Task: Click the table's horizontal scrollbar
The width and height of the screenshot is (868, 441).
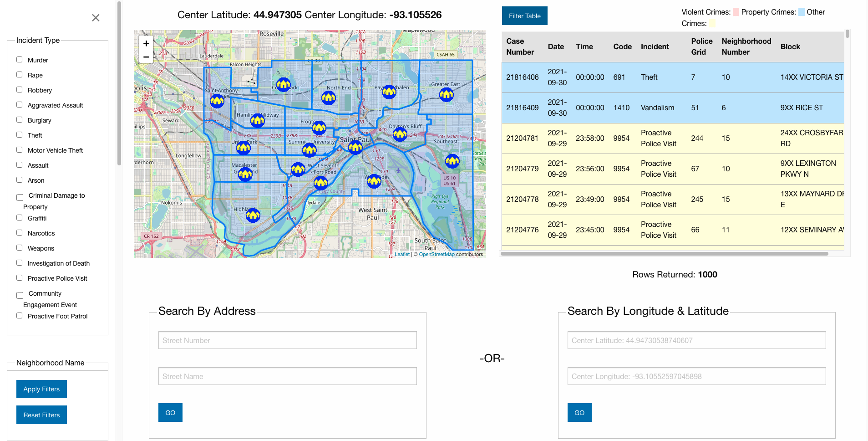Action: click(664, 254)
